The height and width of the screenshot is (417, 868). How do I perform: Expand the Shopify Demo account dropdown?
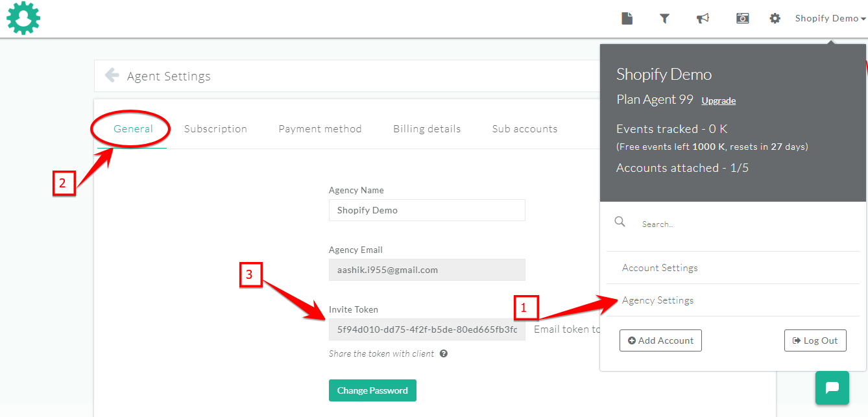(830, 18)
